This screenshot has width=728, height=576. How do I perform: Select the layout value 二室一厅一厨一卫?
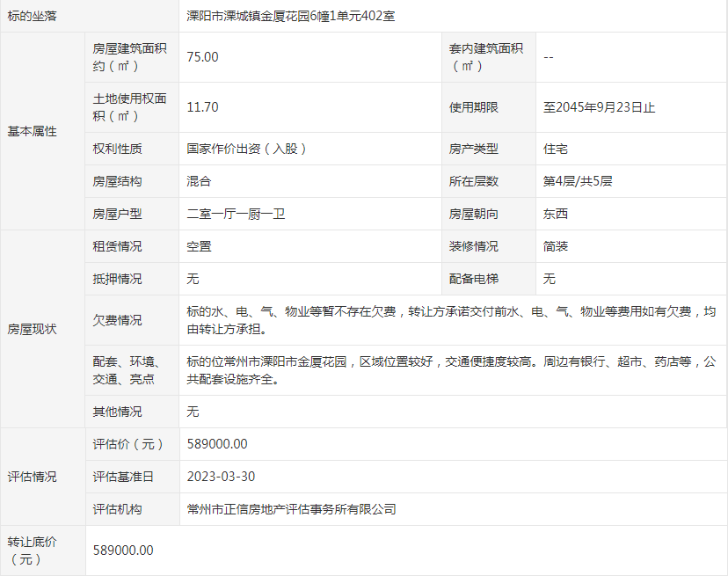236,214
